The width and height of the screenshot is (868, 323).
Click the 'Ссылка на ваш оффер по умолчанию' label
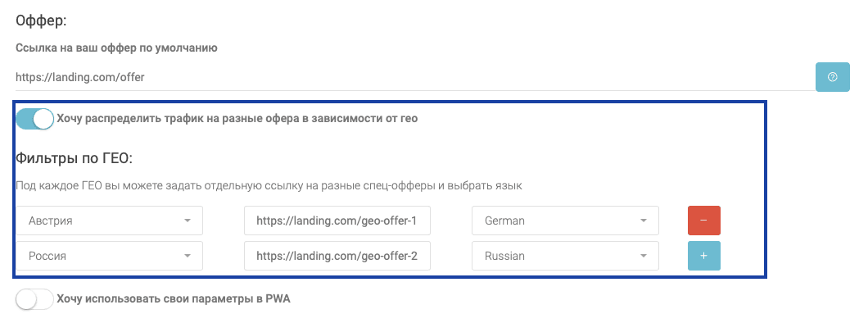click(x=116, y=48)
